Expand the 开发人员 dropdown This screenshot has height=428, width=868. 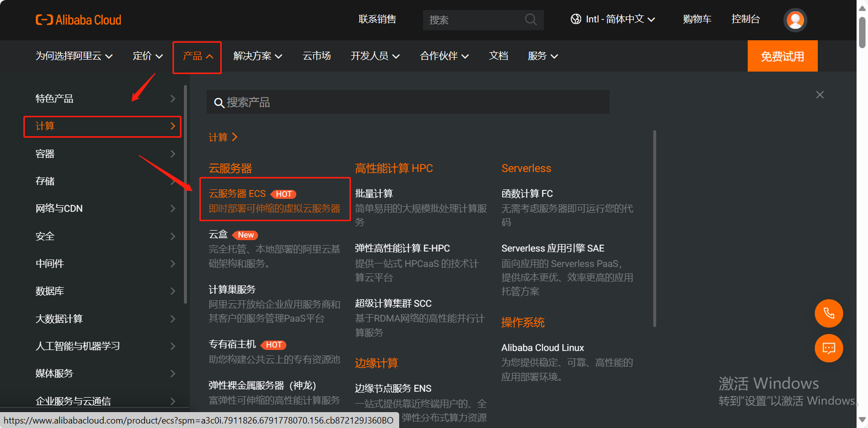click(375, 56)
